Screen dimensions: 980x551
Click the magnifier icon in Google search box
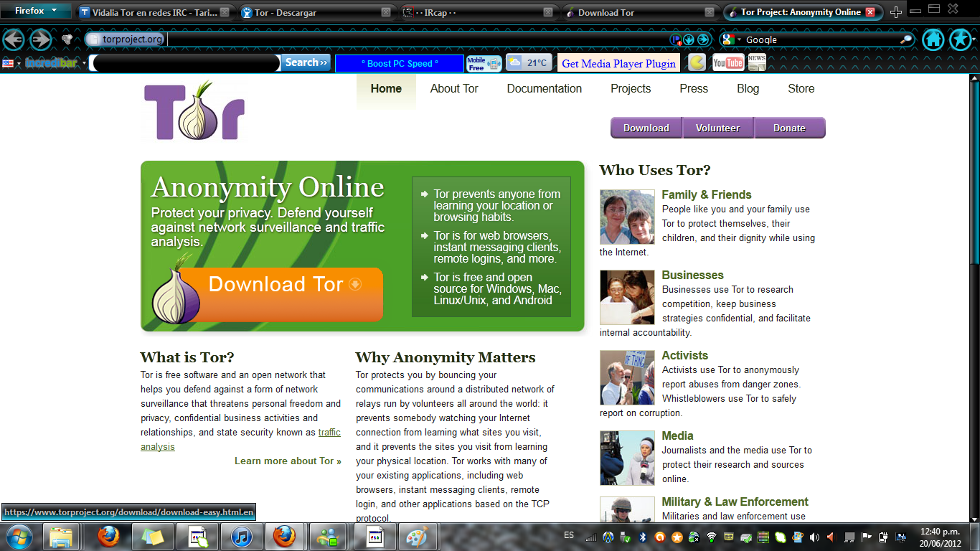(x=906, y=39)
